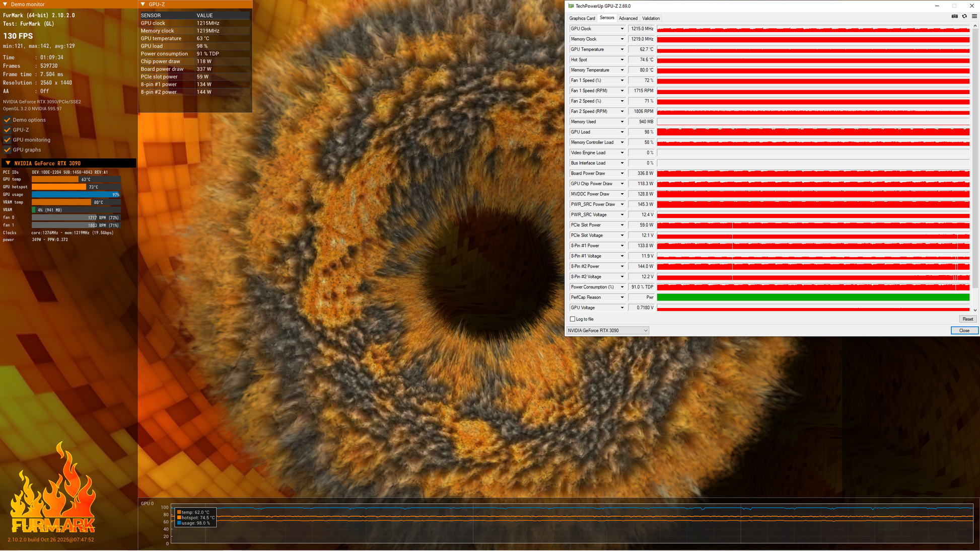
Task: Click the green PerfCap Reason bar
Action: coord(813,297)
